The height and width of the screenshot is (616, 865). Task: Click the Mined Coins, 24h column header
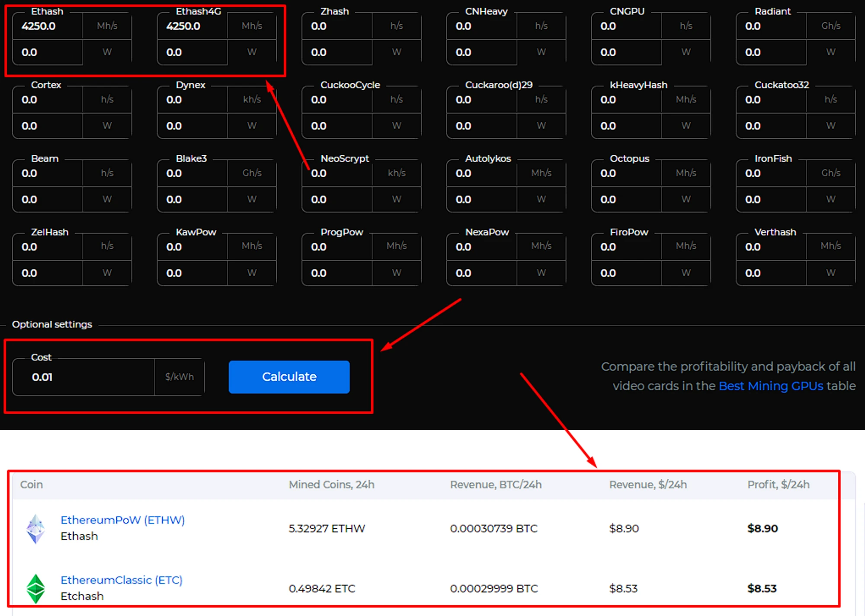(x=331, y=484)
